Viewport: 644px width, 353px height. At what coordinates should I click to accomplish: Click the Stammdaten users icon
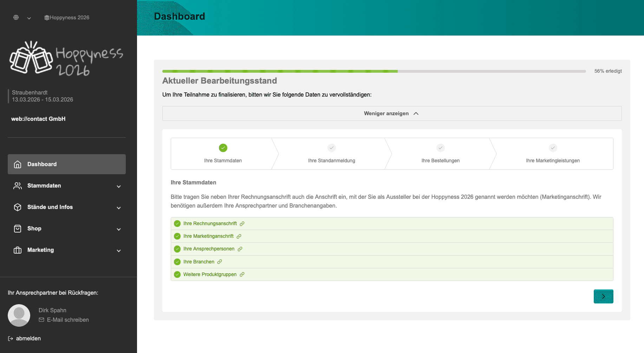click(18, 186)
